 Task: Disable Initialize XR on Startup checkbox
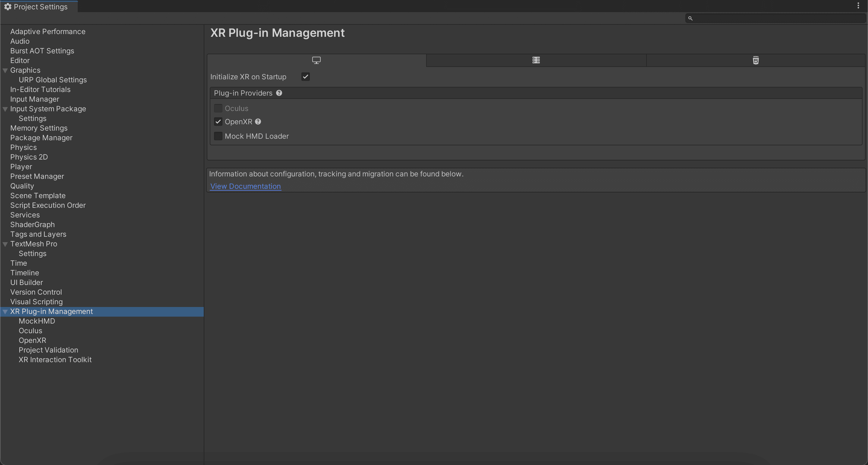pos(305,77)
